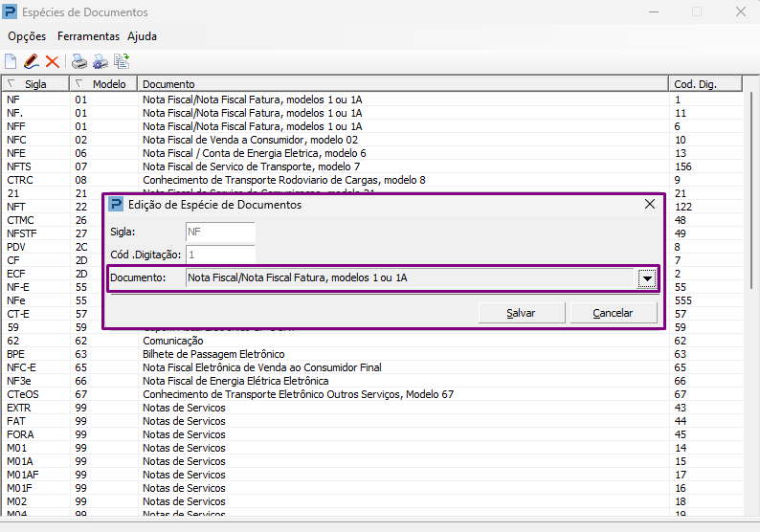
Task: Open printer settings via the printer-with-gear icon
Action: (101, 61)
